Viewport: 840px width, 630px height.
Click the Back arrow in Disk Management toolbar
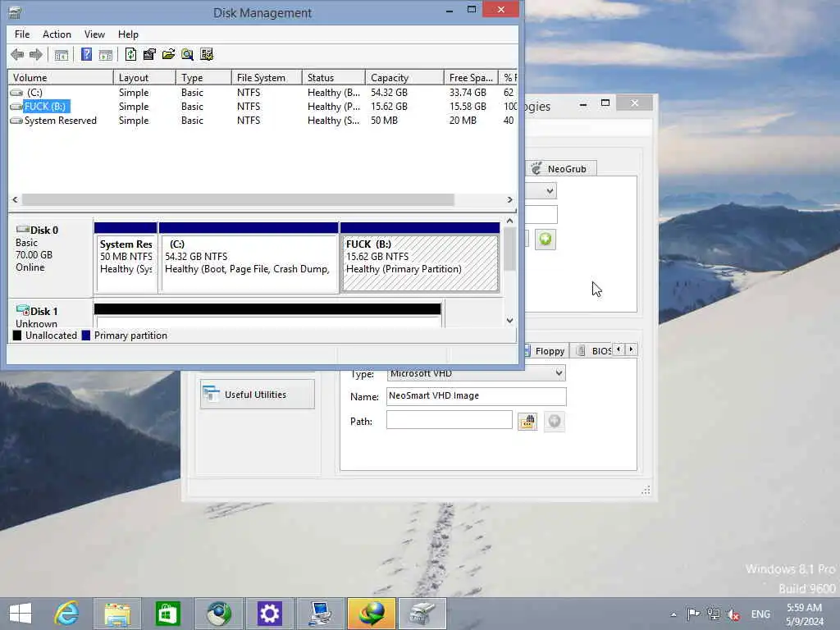[17, 54]
